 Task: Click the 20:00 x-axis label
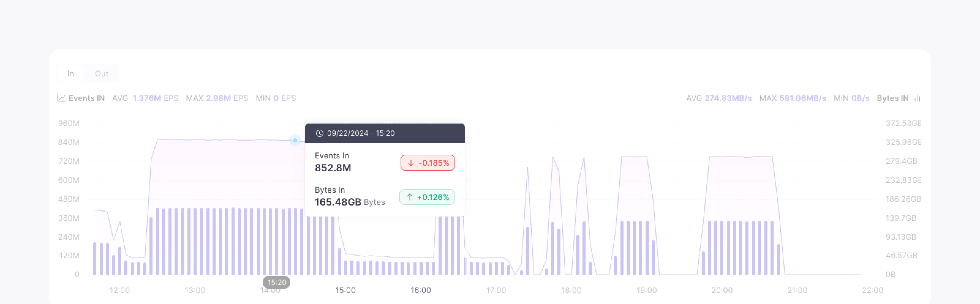tap(722, 290)
